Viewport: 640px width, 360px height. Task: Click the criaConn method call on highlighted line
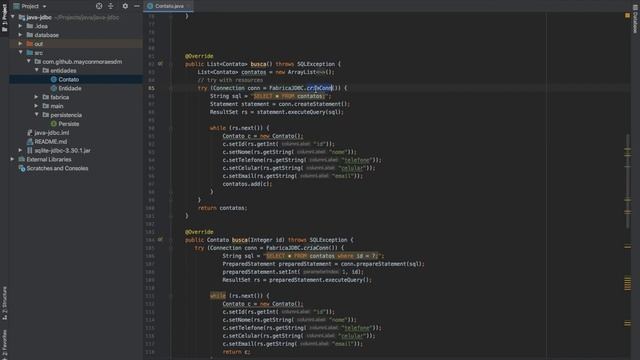pos(320,88)
